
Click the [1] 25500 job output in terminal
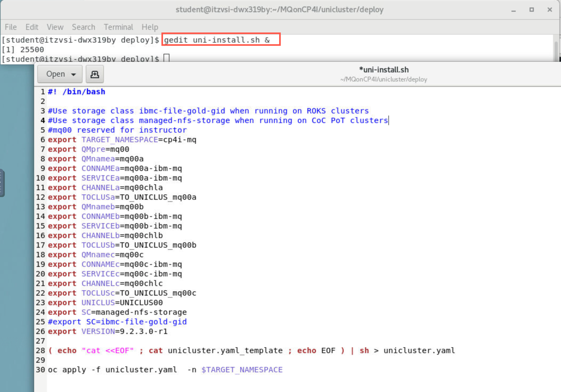(x=23, y=50)
